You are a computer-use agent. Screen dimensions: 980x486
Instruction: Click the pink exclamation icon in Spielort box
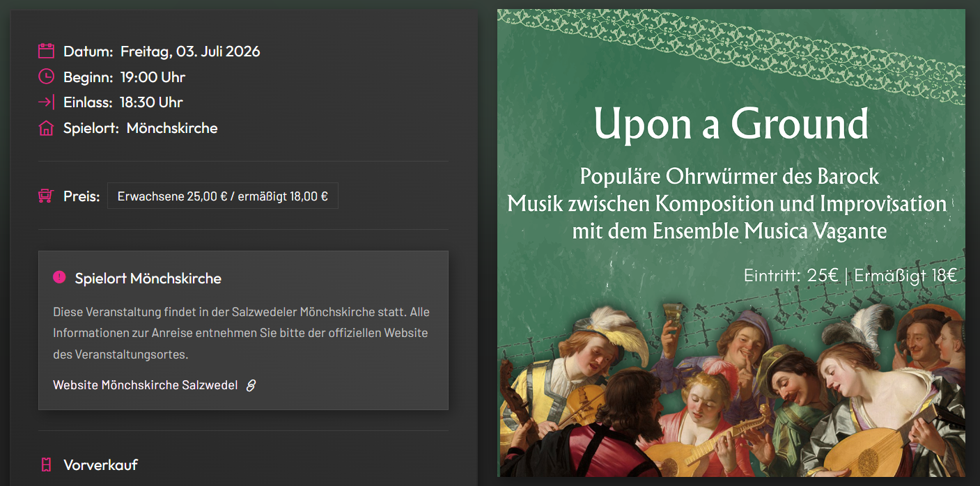59,277
